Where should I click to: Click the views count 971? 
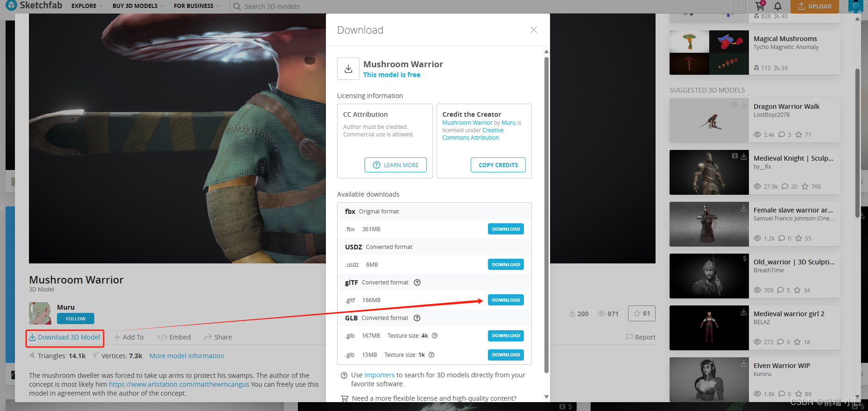click(608, 314)
